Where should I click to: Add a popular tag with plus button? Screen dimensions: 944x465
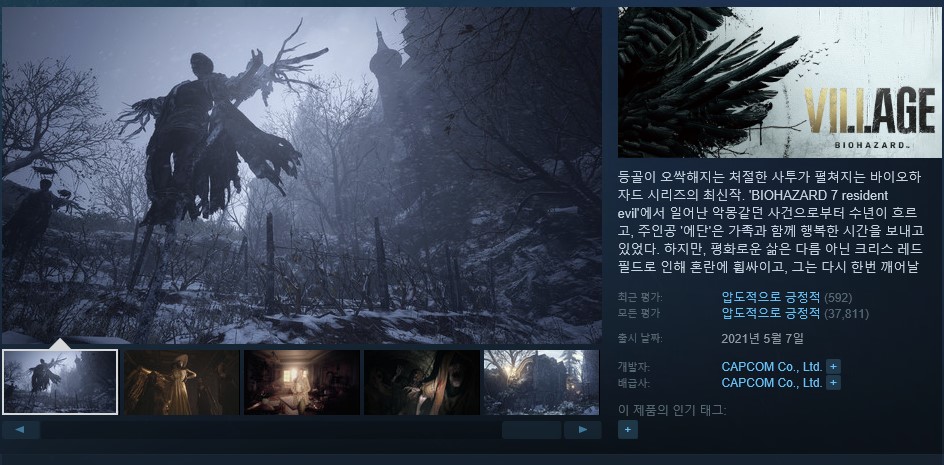coord(627,429)
